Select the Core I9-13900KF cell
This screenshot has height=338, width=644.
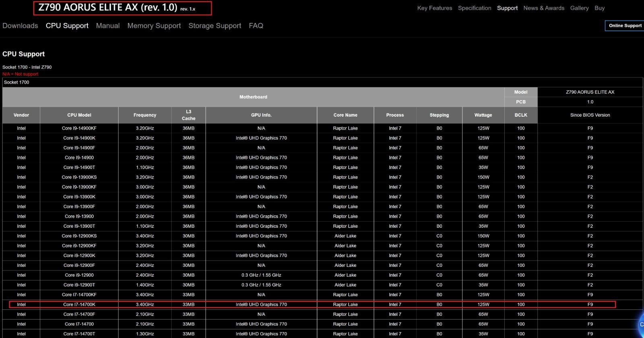pos(79,187)
